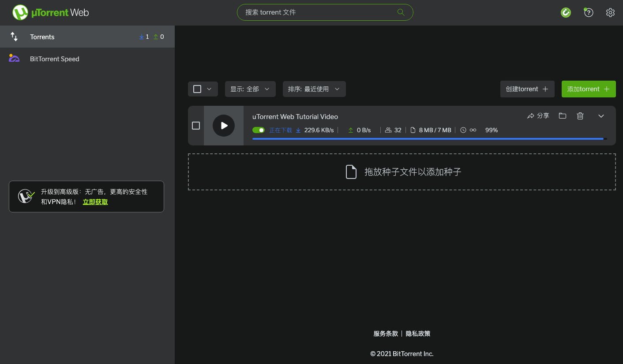This screenshot has width=623, height=364.
Task: Click the uTorrent icon in upgrade banner
Action: [26, 196]
